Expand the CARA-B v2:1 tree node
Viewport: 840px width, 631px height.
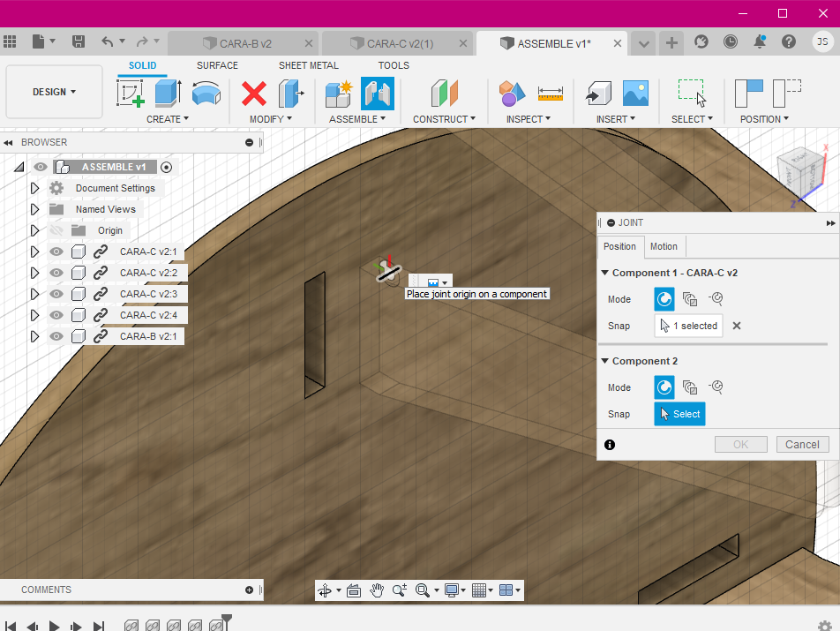click(x=34, y=336)
